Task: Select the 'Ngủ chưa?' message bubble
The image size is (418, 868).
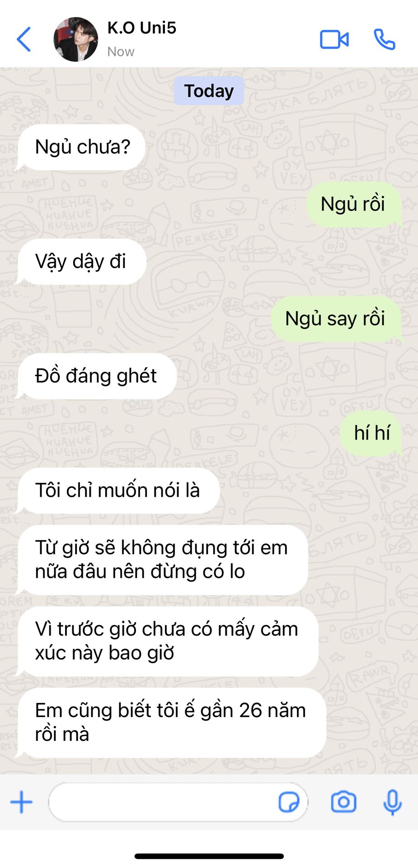Action: (x=81, y=147)
